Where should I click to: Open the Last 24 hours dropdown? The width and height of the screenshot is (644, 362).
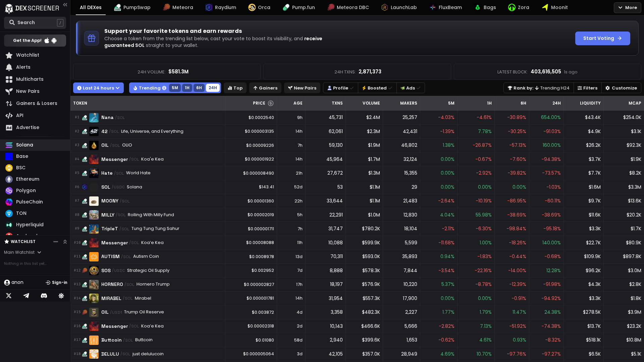98,88
